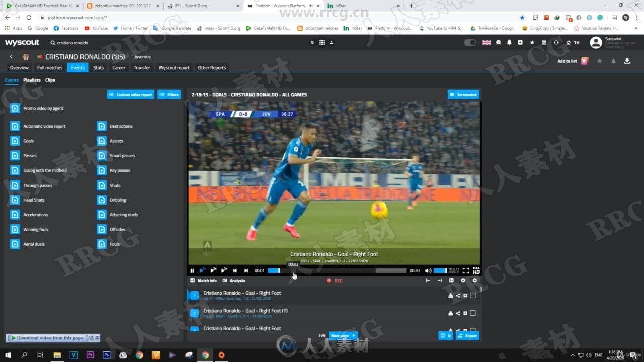Image resolution: width=644 pixels, height=362 pixels.
Task: Switch to the Clips sub-tab
Action: [50, 80]
